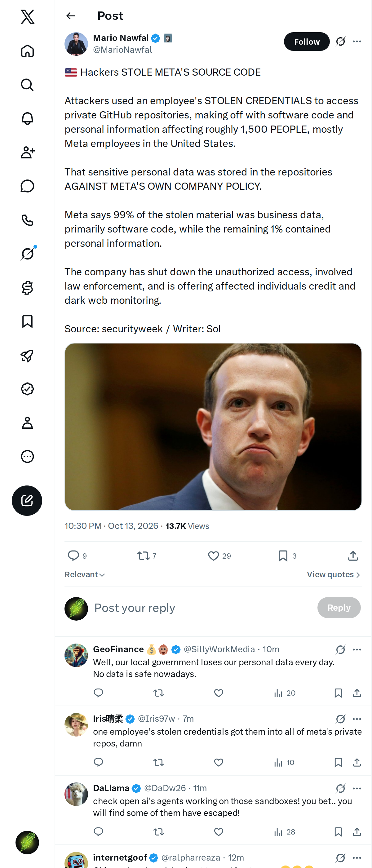Screen dimensions: 372x868
Task: Open Profile in the sidebar
Action: click(27, 423)
